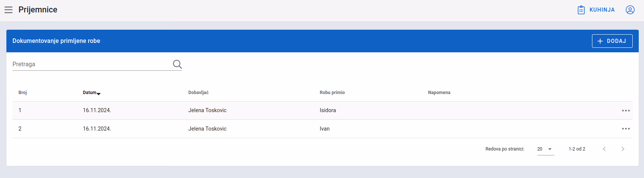Toggle the Datum sort arrow
Screen dimensions: 644x178
coord(99,93)
